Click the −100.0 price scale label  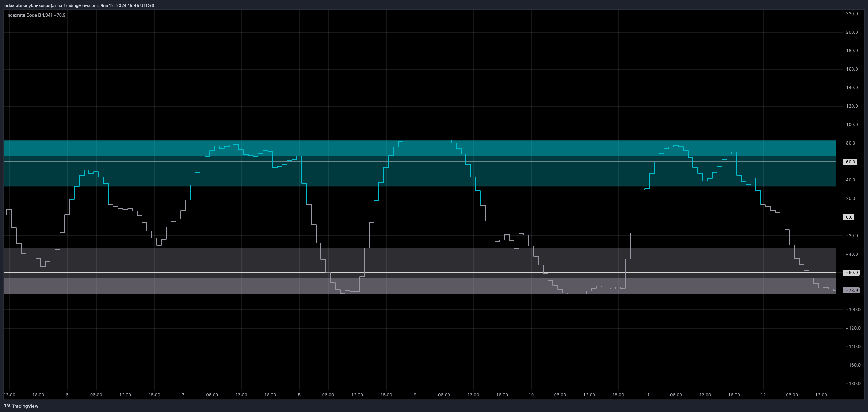point(853,310)
